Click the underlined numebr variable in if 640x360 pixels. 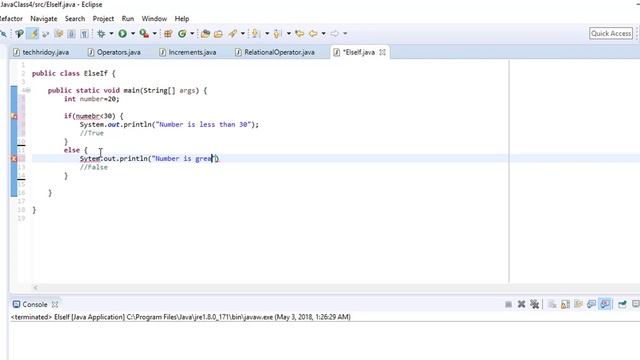(x=88, y=116)
